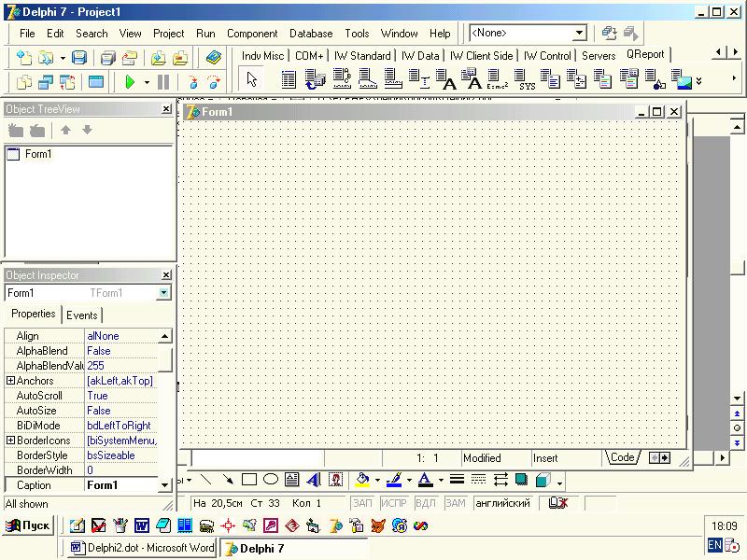This screenshot has width=747, height=560.
Task: Click the Caption property value Form1
Action: pyautogui.click(x=121, y=485)
